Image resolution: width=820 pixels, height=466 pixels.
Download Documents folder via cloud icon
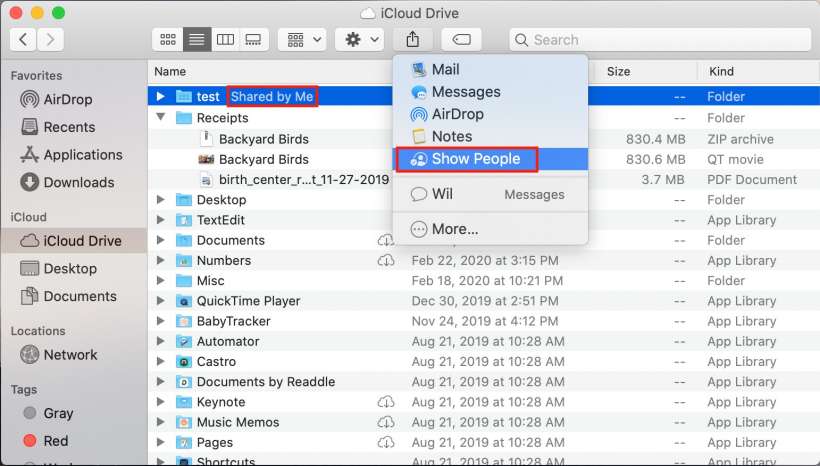click(386, 240)
